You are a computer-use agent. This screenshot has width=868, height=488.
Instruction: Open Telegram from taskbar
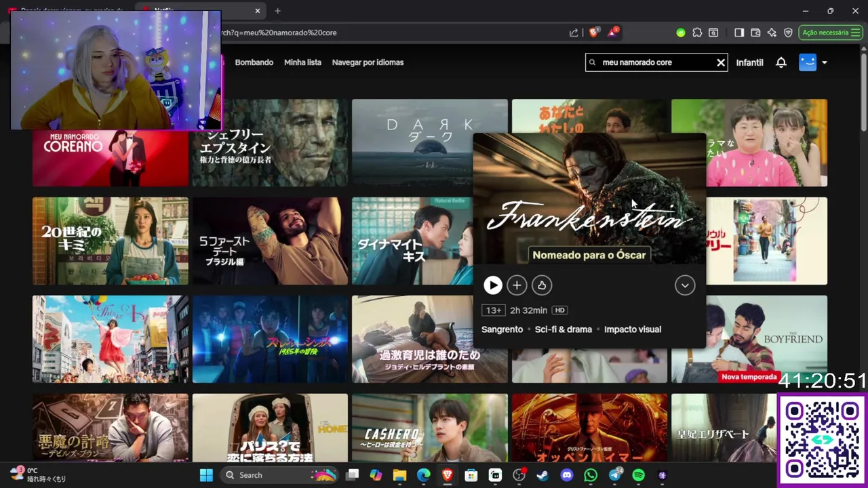click(x=615, y=475)
